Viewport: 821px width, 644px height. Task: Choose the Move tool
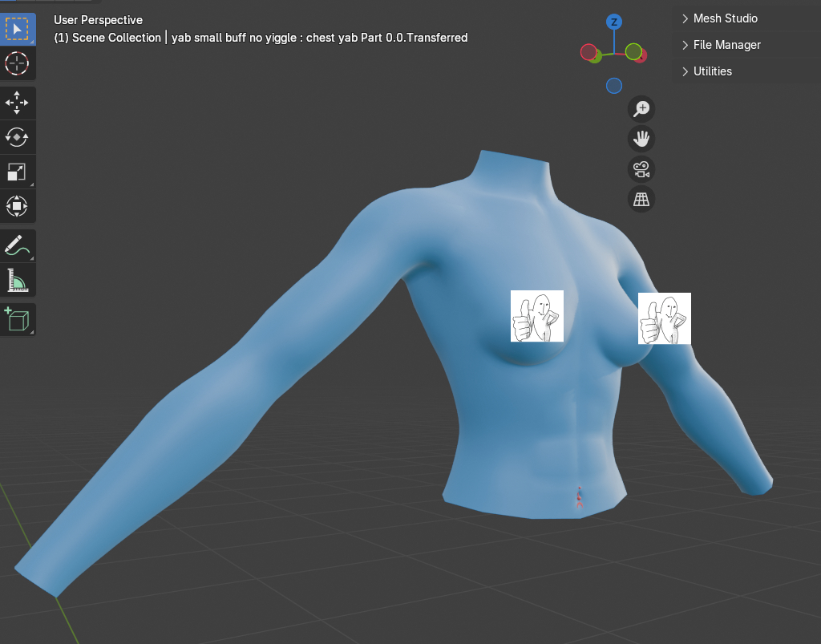click(x=17, y=103)
